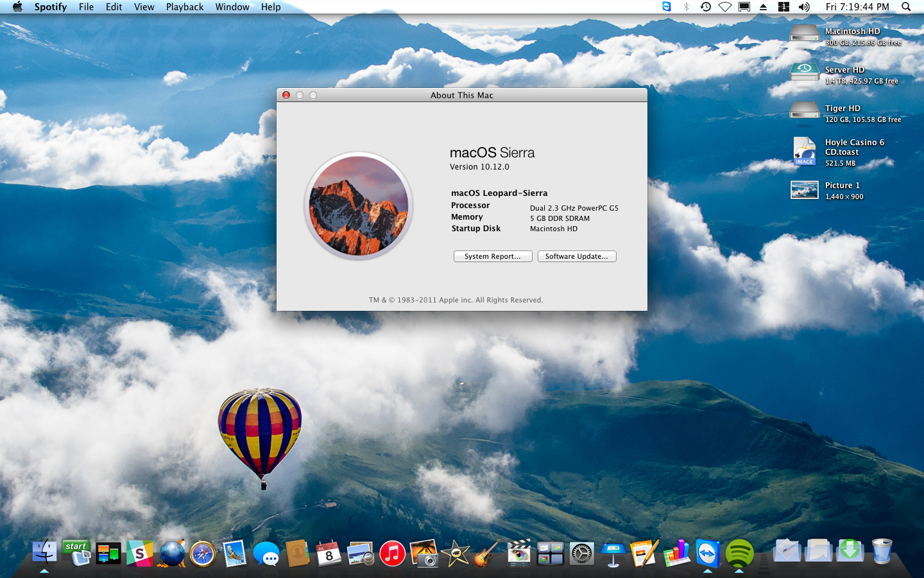Viewport: 924px width, 578px height.
Task: Open the Trash in dock
Action: click(x=882, y=551)
